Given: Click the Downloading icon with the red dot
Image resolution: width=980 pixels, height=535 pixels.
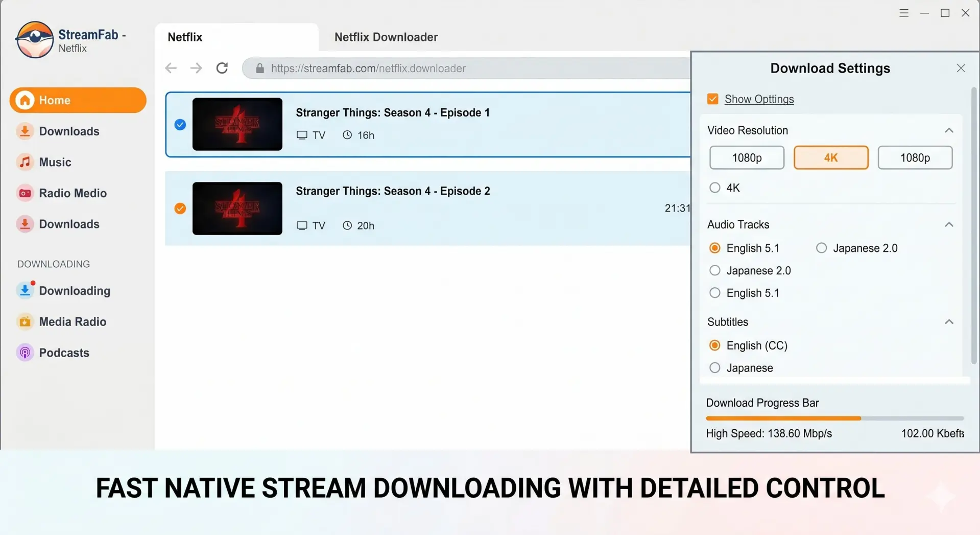Looking at the screenshot, I should [25, 290].
